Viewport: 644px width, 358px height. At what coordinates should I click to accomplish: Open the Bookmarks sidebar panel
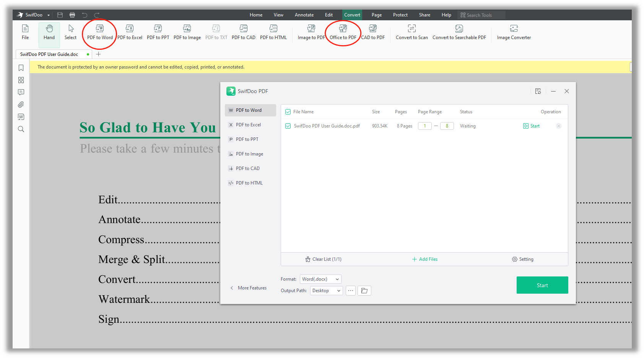21,68
